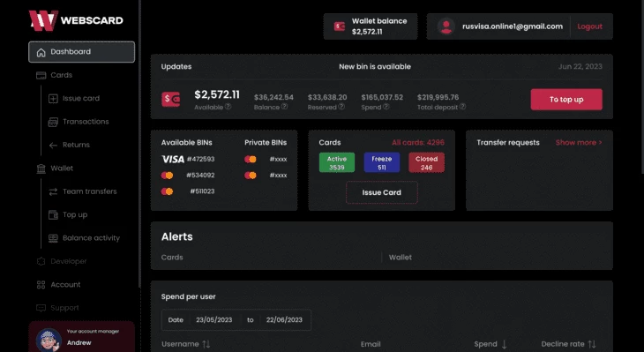The image size is (644, 352).
Task: Click the Issue card plus icon
Action: click(53, 99)
